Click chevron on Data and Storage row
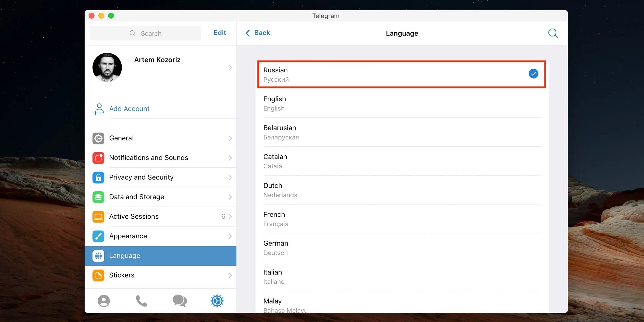 pyautogui.click(x=230, y=197)
